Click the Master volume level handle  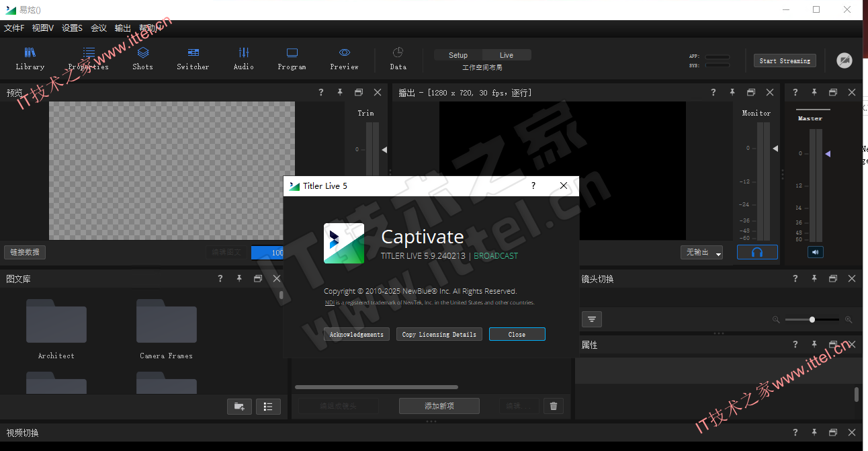pyautogui.click(x=828, y=154)
